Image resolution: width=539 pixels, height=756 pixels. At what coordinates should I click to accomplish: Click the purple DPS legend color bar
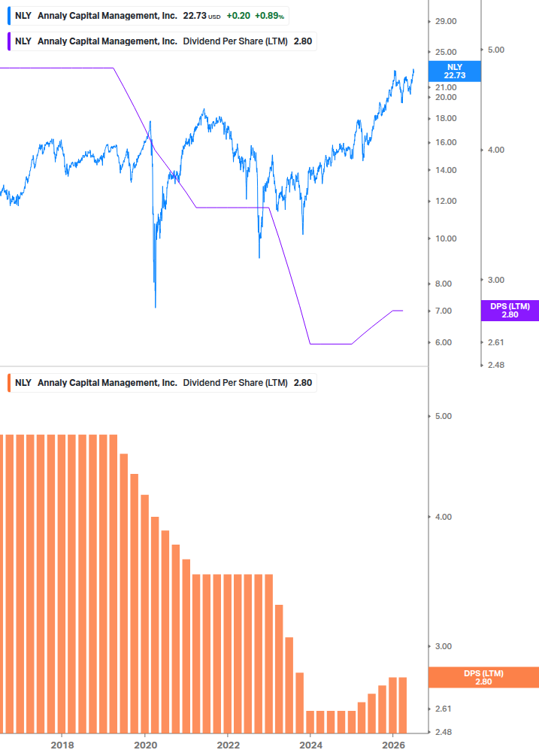pyautogui.click(x=9, y=41)
